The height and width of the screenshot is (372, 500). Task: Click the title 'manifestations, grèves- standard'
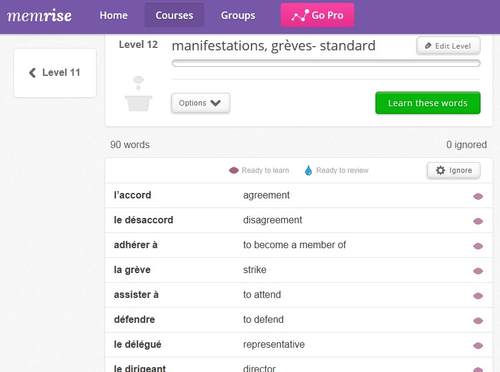click(273, 46)
